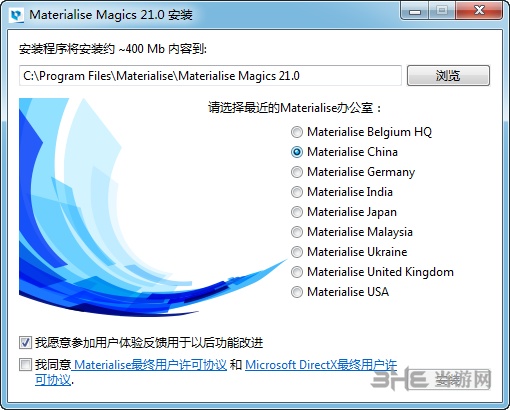Select Materialise Germany office
510x410 pixels.
coord(297,172)
